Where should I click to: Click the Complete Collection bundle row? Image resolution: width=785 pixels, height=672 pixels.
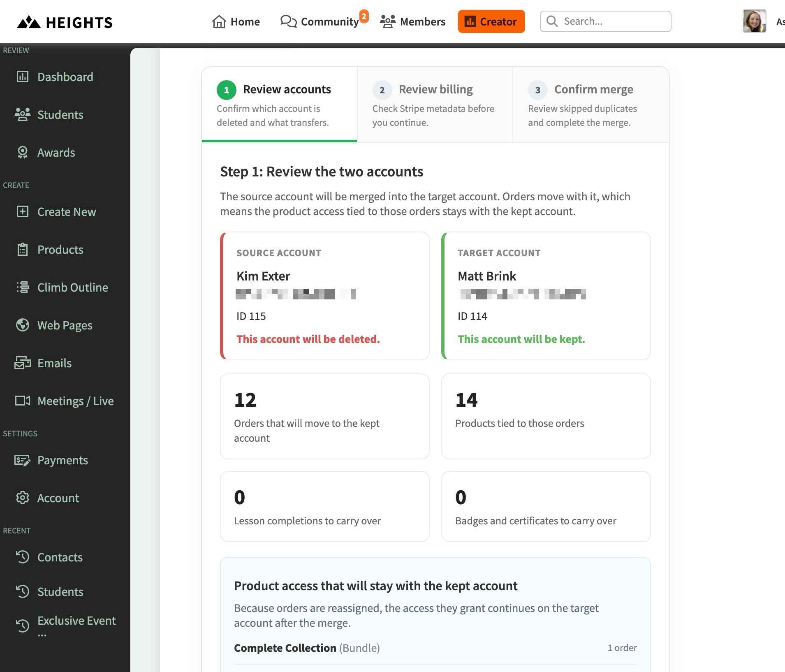[435, 648]
